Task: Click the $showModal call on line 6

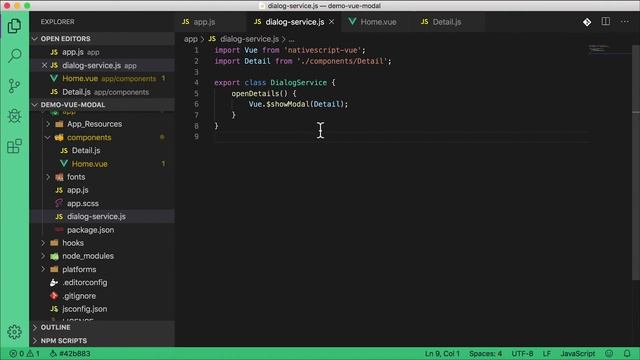Action: [288, 104]
